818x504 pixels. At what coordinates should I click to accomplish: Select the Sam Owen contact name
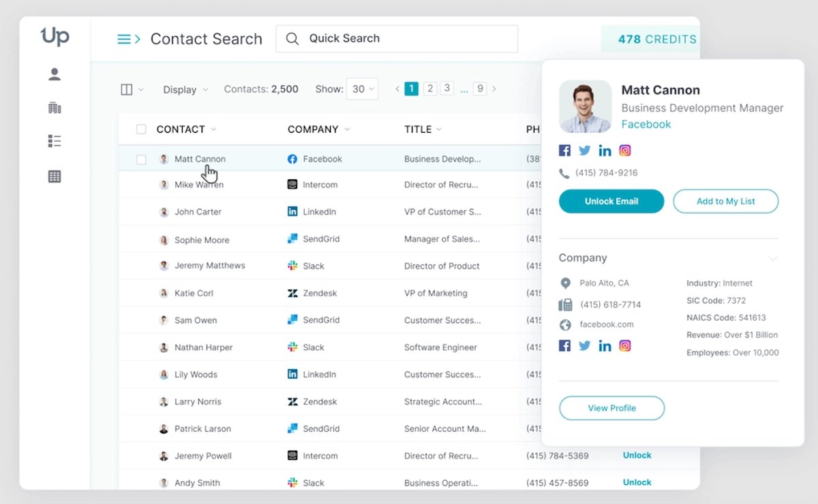coord(196,320)
